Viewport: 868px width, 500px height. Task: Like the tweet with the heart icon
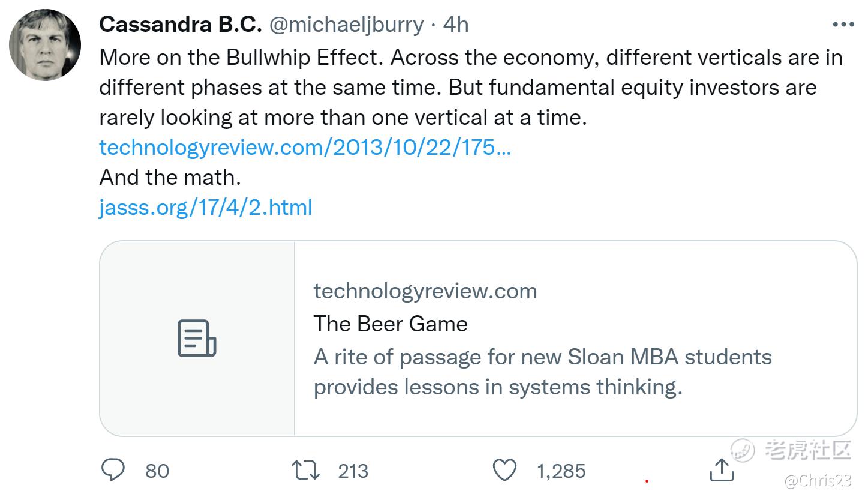[504, 470]
